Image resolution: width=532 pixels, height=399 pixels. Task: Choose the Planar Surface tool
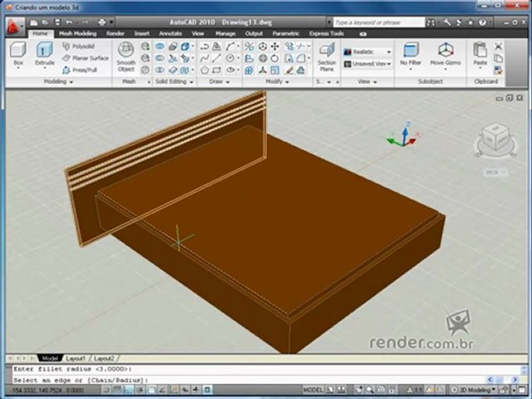(x=85, y=58)
